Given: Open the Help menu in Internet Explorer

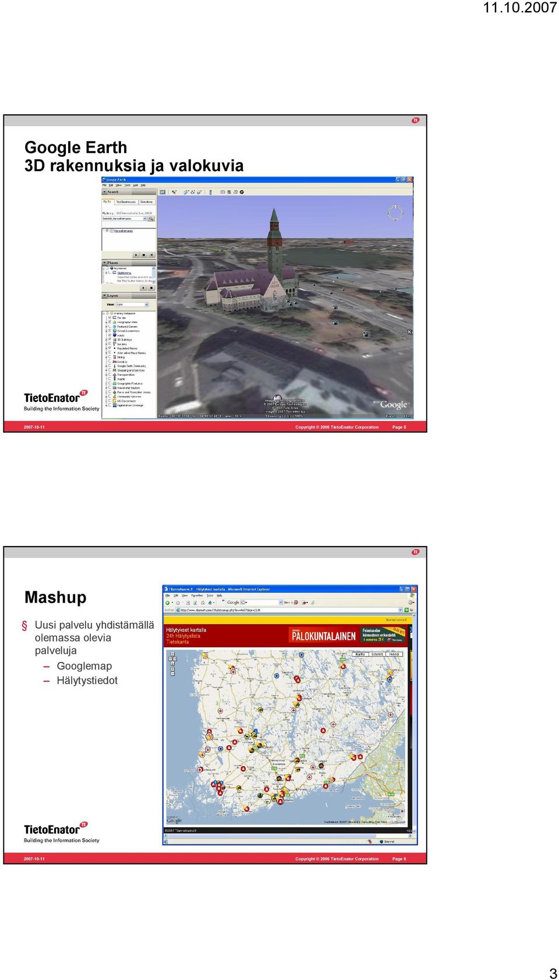Looking at the screenshot, I should [x=220, y=595].
